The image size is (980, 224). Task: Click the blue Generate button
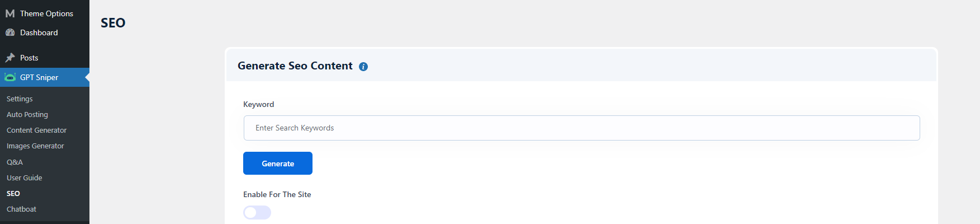point(278,164)
